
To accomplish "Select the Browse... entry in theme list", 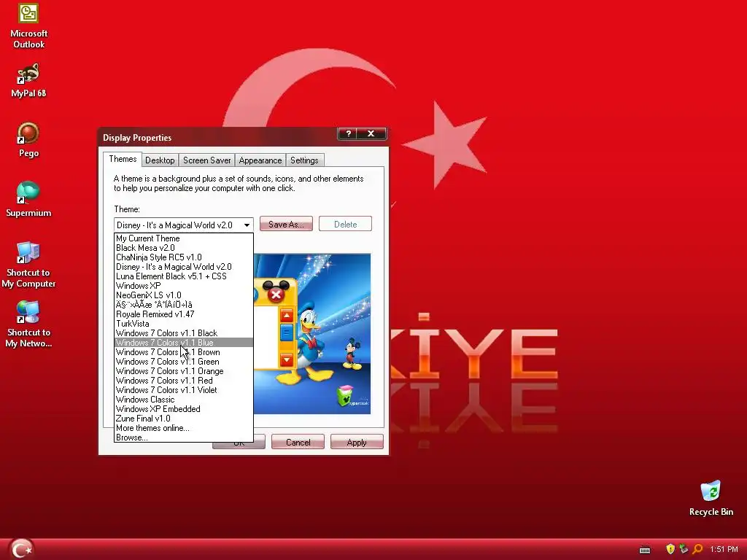I will (183, 437).
